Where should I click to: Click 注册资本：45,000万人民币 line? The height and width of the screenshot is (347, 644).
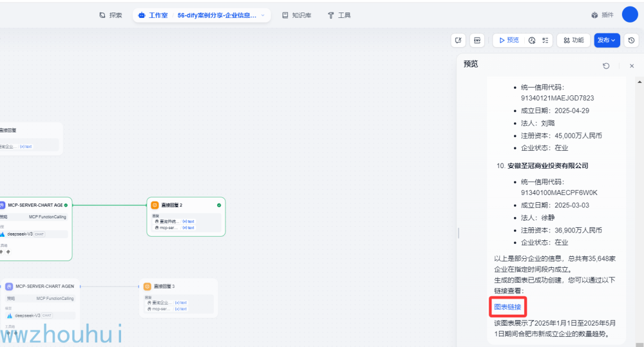pos(562,135)
